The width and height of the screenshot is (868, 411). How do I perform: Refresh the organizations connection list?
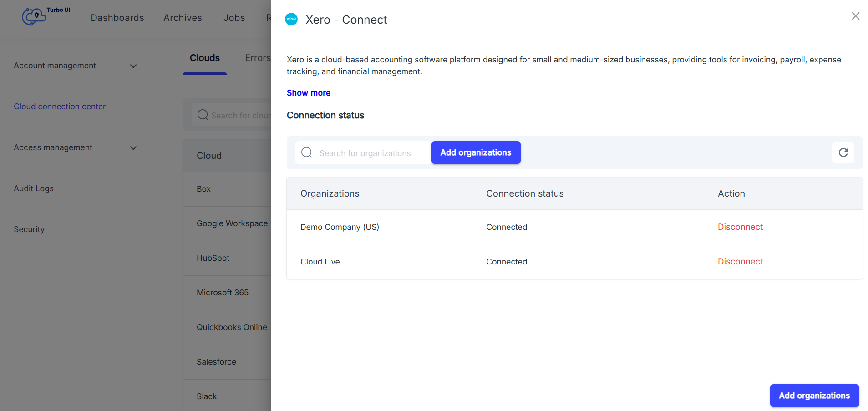tap(843, 152)
